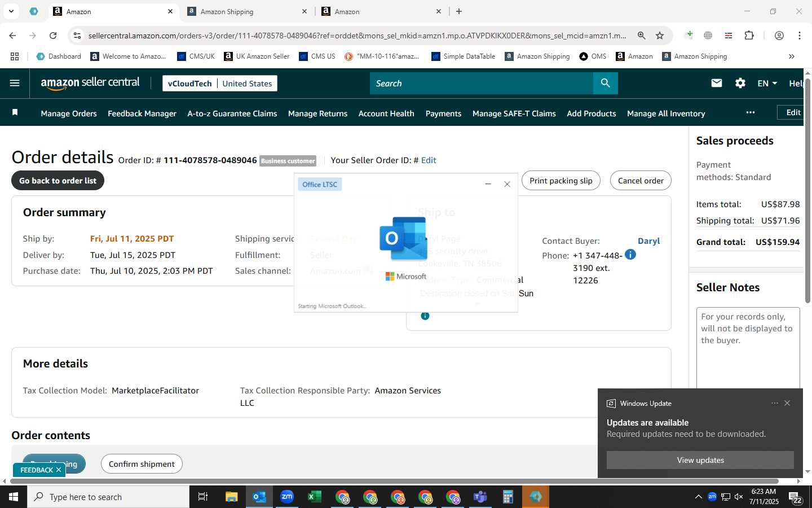Open Payments in the nav bar
This screenshot has height=508, width=812.
click(x=443, y=113)
